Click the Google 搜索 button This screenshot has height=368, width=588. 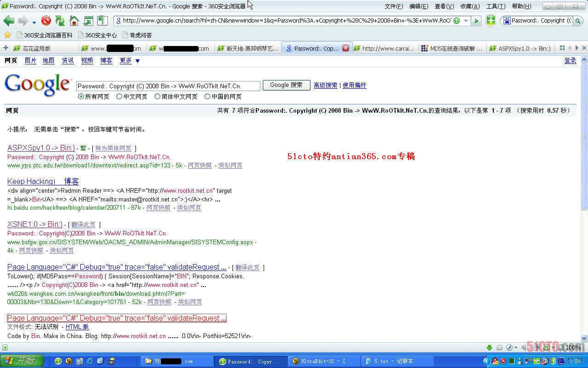pyautogui.click(x=286, y=85)
